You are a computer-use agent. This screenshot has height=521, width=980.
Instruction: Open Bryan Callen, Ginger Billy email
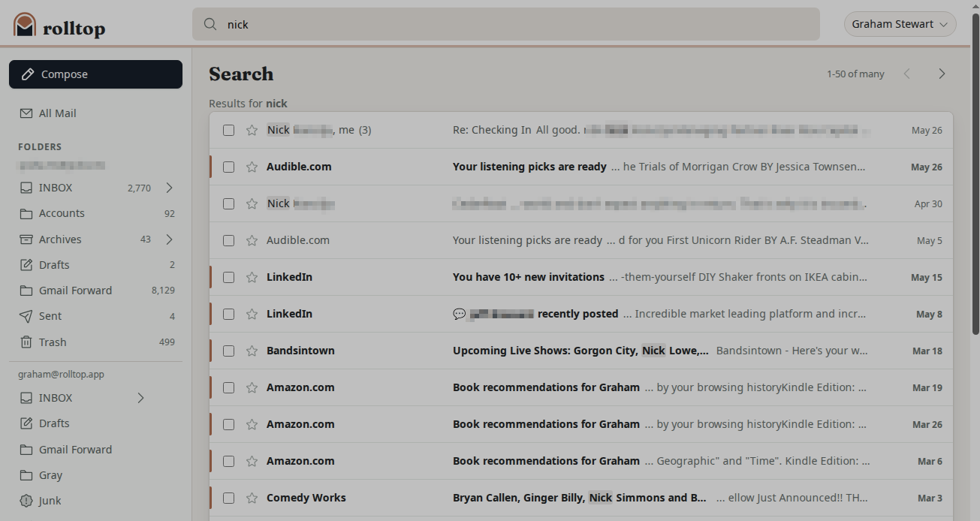[581, 498]
